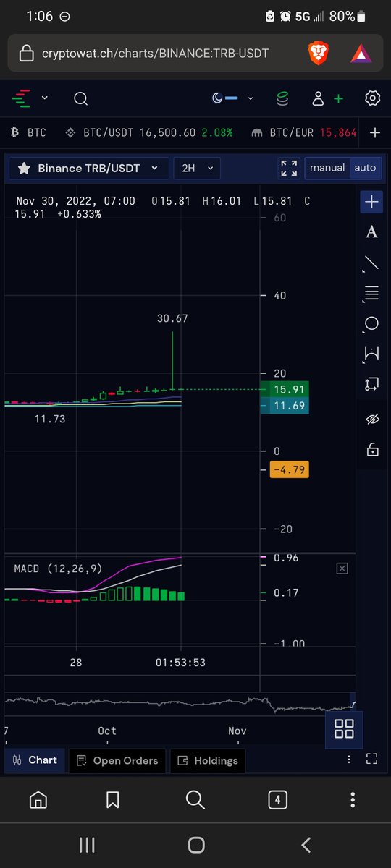391x868 pixels.
Task: Select the position path tool
Action: (x=371, y=384)
